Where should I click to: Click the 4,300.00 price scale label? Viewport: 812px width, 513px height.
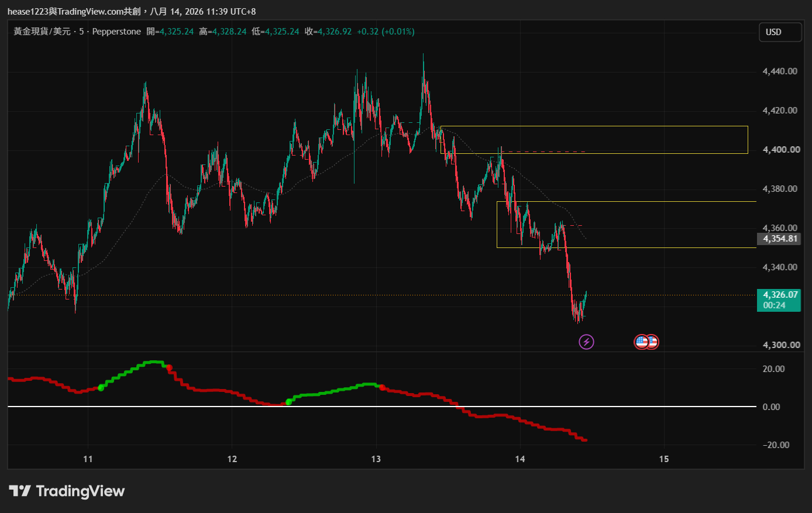[x=782, y=345]
